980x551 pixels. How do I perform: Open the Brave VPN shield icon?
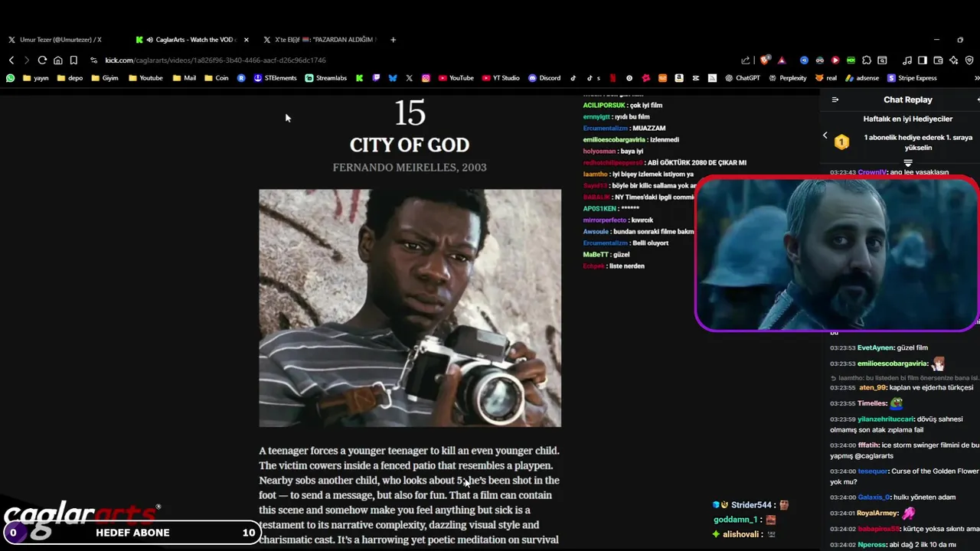(969, 60)
